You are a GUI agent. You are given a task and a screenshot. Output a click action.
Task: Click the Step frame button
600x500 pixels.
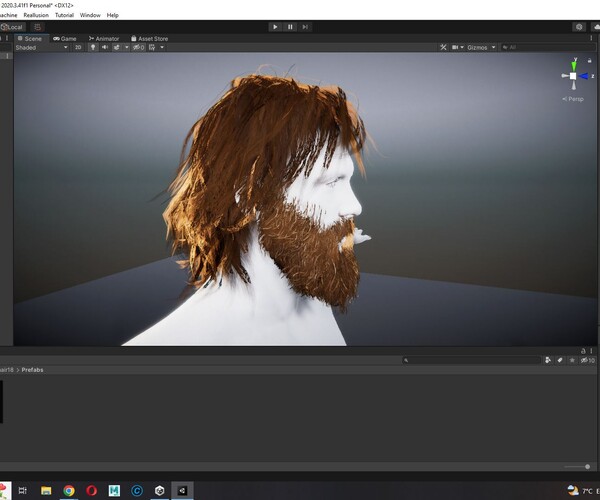(305, 27)
